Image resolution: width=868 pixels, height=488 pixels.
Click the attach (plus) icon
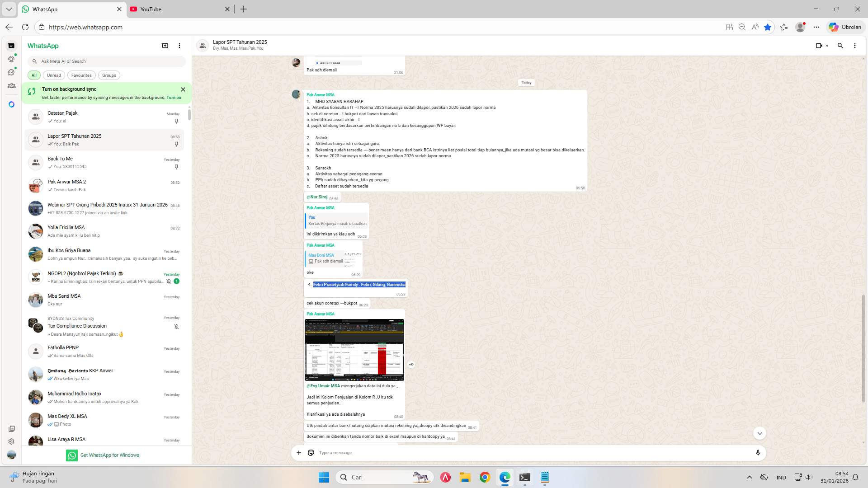pyautogui.click(x=298, y=452)
